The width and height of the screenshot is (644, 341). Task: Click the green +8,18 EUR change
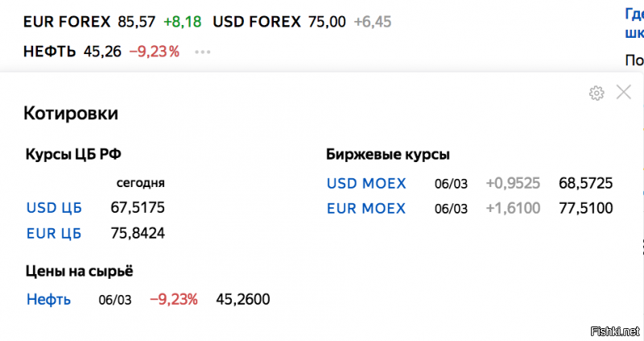(x=183, y=22)
